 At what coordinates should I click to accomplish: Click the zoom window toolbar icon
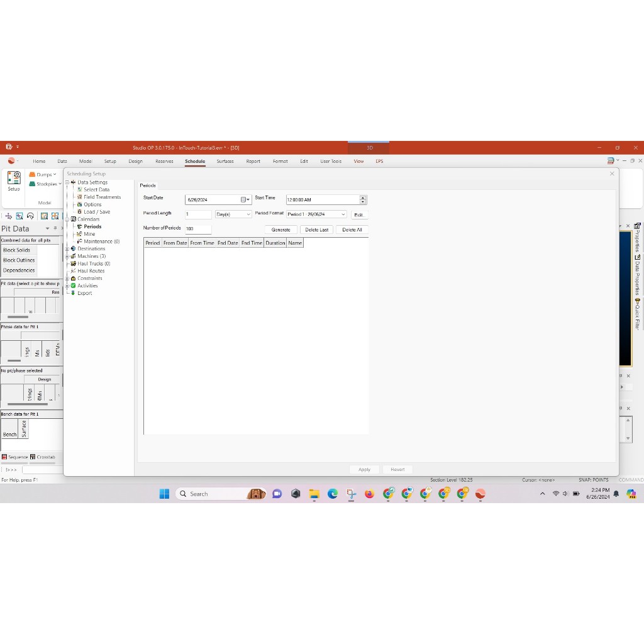tap(19, 216)
